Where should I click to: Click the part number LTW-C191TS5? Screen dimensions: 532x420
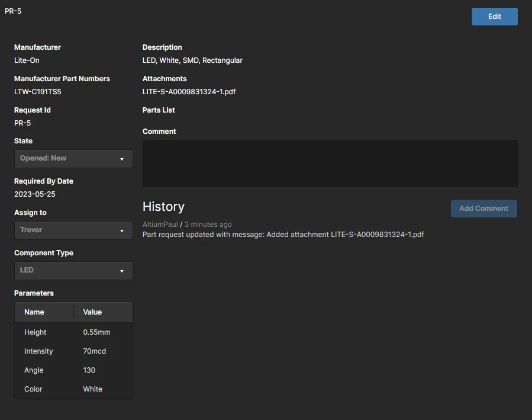click(38, 92)
